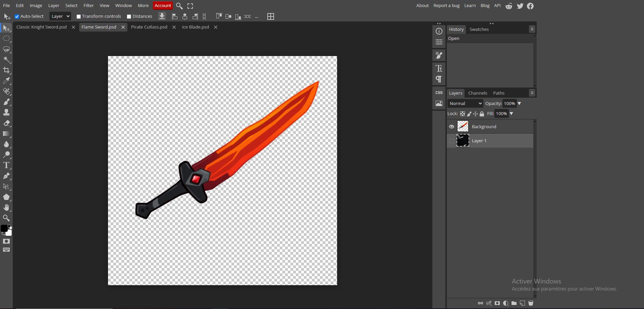Screen dimensions: 644x309
Task: Select the Crop tool
Action: [6, 70]
